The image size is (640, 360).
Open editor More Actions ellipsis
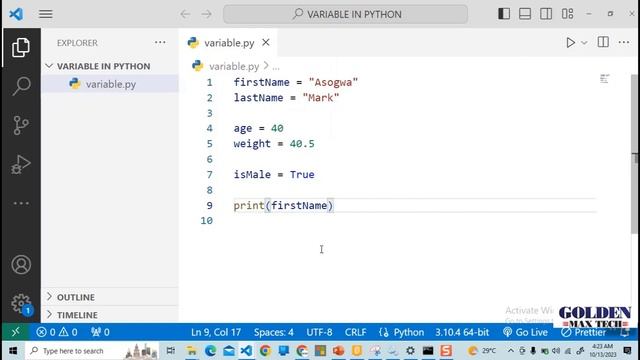[x=624, y=42]
